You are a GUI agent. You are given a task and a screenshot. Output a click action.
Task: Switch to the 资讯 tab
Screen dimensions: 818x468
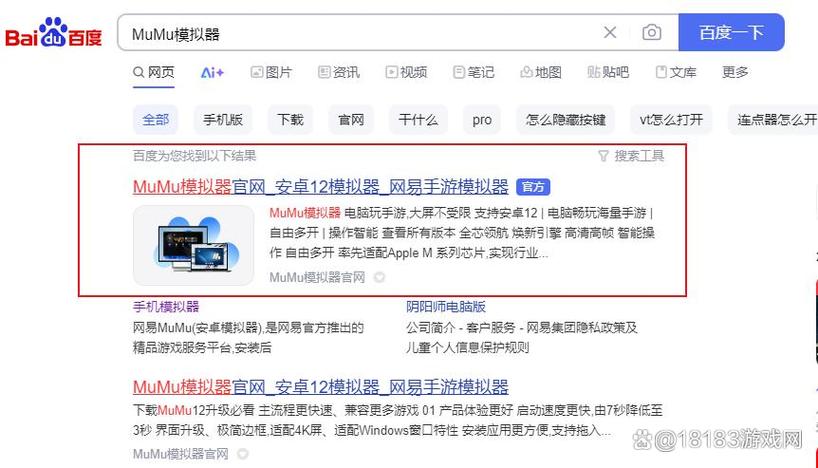pos(339,72)
